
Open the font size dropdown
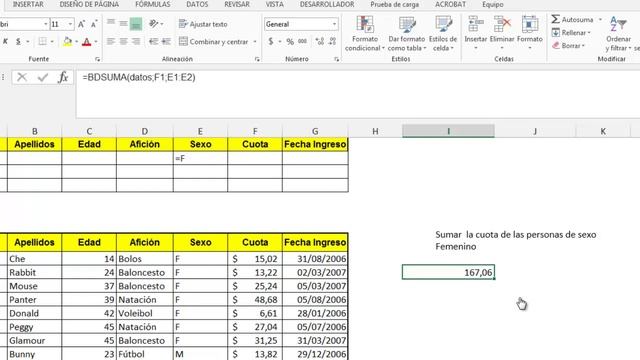[x=70, y=24]
